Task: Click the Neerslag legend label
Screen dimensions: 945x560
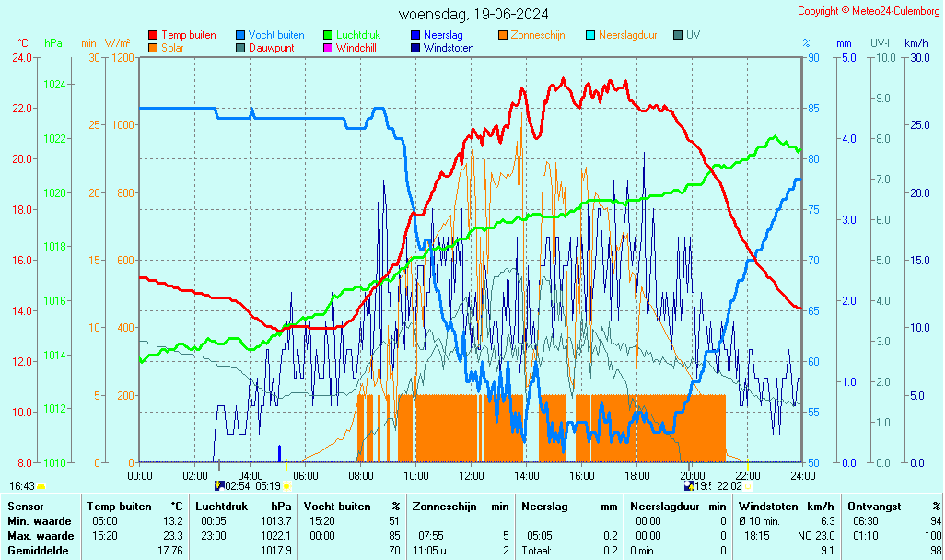Action: tap(443, 35)
